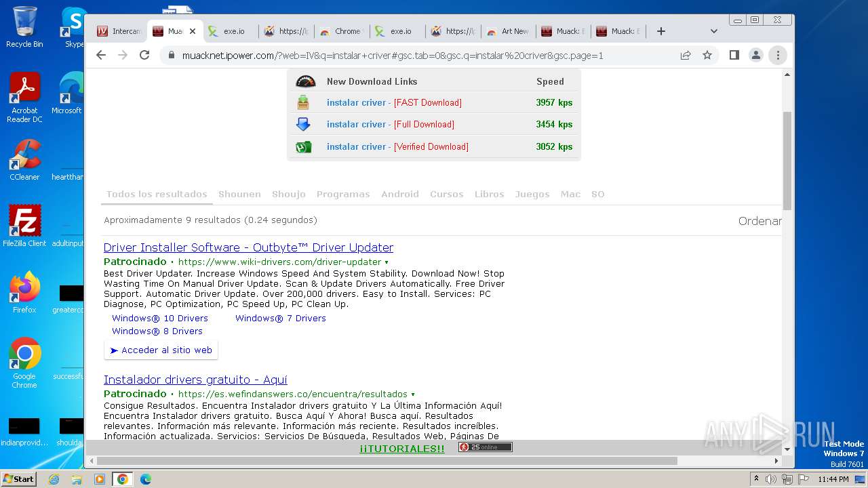This screenshot has width=868, height=488.
Task: Open the Recycle Bin desktop icon
Action: coord(24,27)
